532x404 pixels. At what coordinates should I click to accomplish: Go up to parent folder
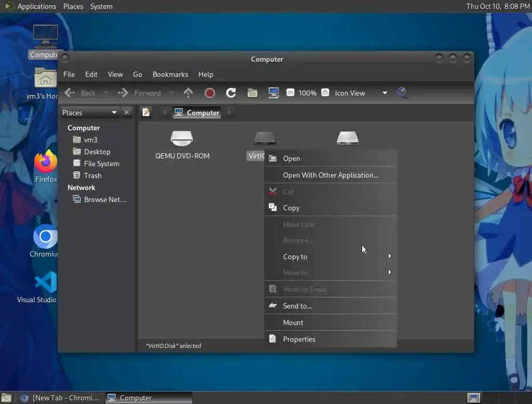click(x=188, y=92)
